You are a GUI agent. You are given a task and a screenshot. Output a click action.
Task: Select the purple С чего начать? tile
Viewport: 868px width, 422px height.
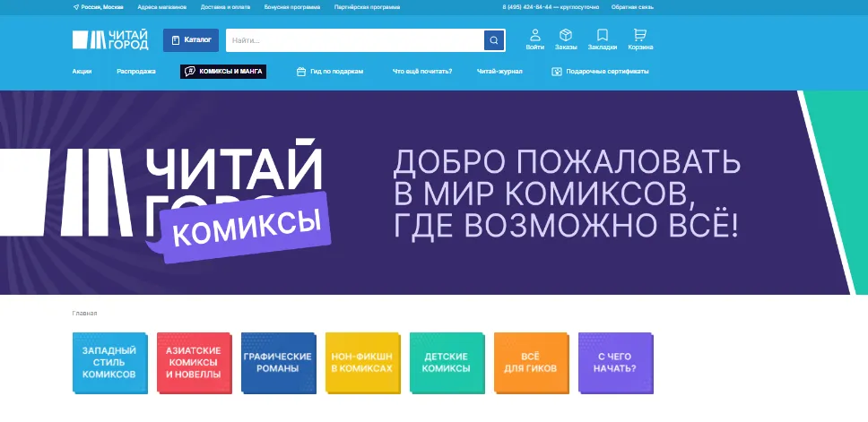click(x=615, y=363)
